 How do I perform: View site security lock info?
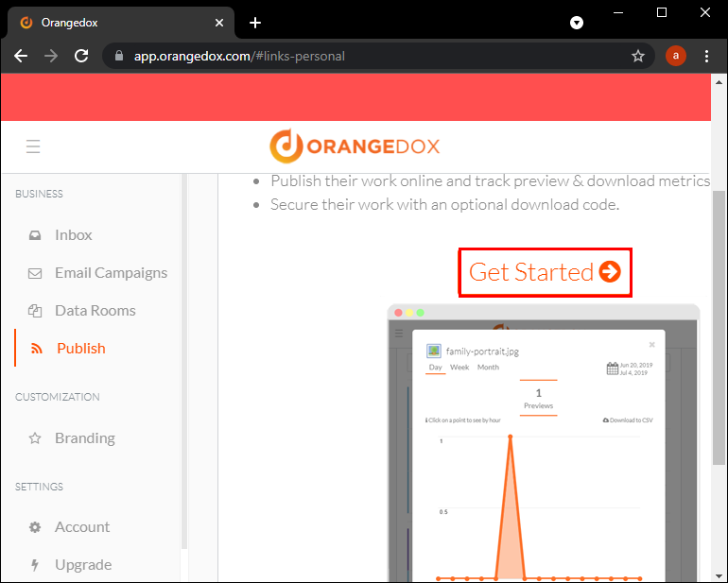[119, 56]
